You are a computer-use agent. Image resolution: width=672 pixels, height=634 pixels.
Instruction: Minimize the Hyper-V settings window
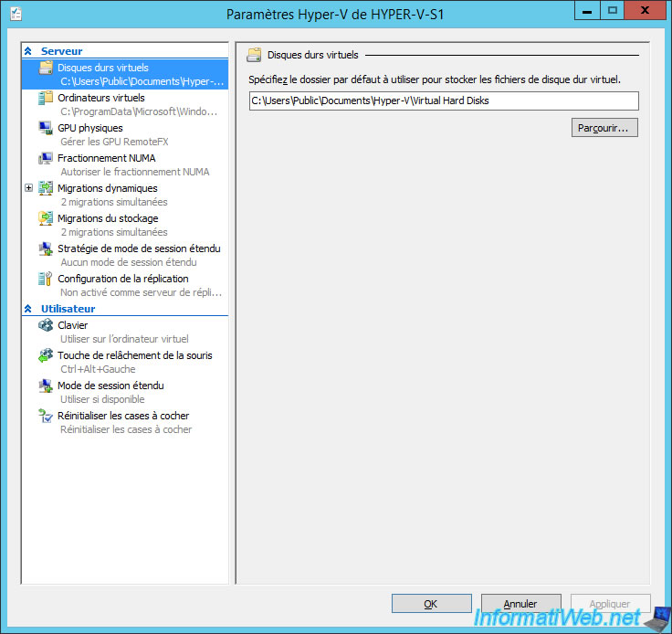[x=587, y=10]
